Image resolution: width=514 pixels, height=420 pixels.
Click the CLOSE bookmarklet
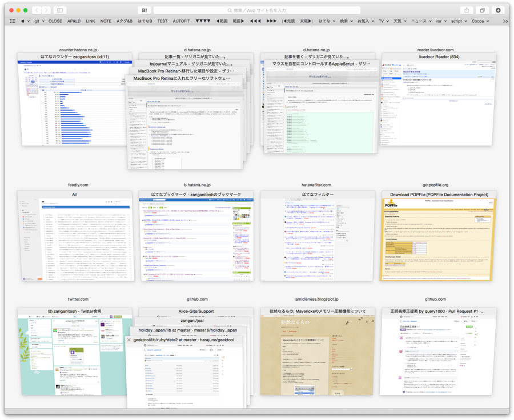pos(55,21)
